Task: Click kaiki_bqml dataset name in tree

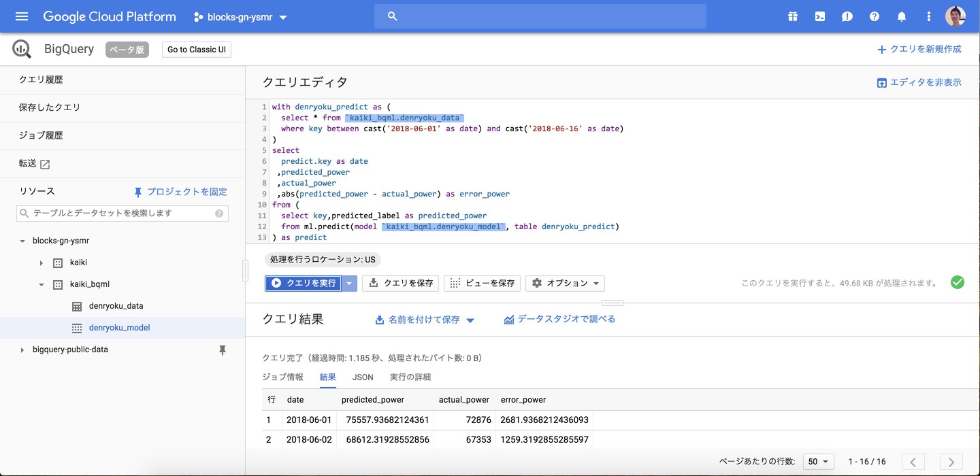Action: [x=90, y=284]
